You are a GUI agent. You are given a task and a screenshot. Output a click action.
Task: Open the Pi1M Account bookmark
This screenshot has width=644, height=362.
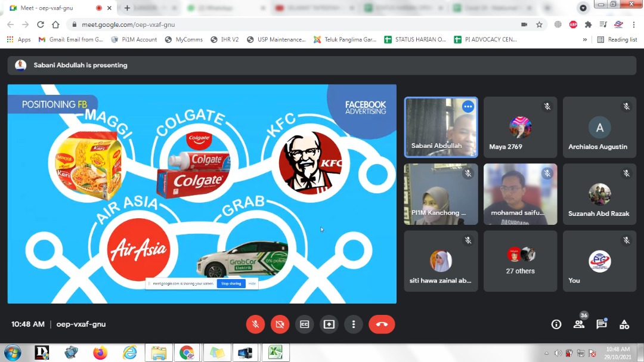tap(134, 39)
